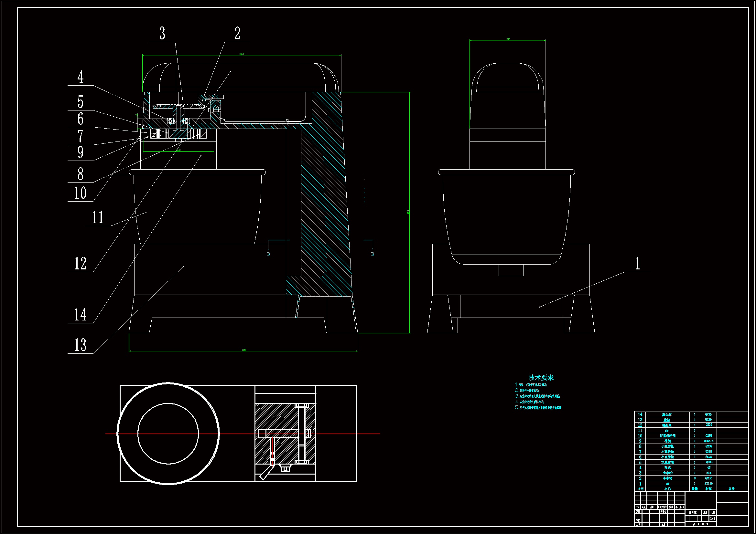Click the left section mark B
The width and height of the screenshot is (756, 534).
coord(268,254)
